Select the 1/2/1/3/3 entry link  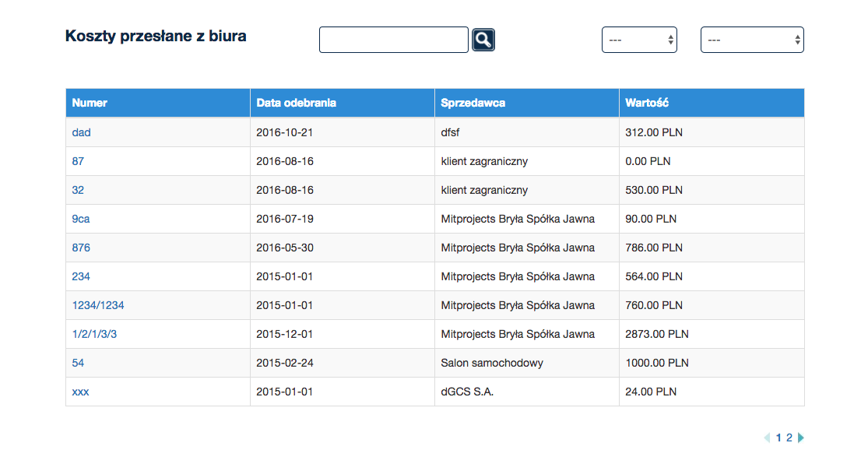[94, 334]
